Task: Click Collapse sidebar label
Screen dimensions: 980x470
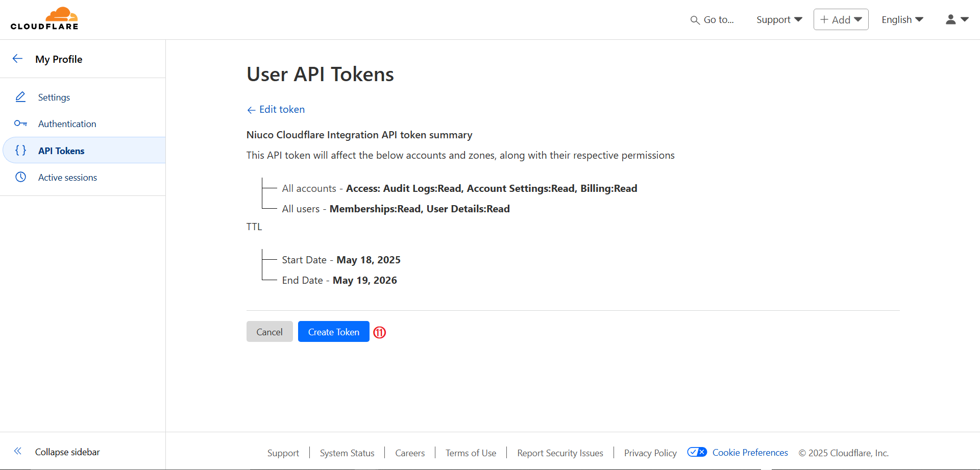Action: pos(67,452)
